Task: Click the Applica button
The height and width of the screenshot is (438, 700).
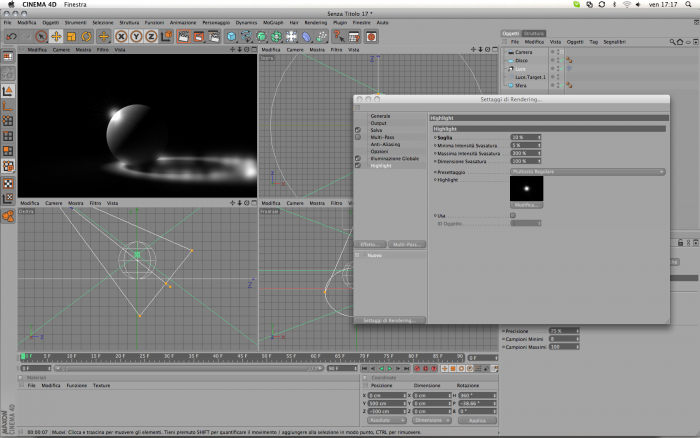Action: tap(477, 421)
